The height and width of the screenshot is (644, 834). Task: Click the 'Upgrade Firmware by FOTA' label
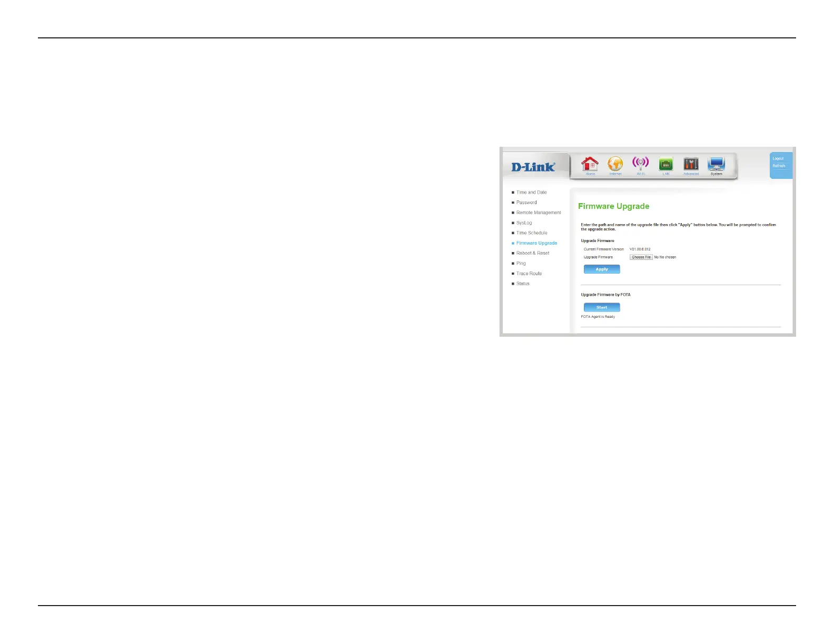(x=605, y=295)
